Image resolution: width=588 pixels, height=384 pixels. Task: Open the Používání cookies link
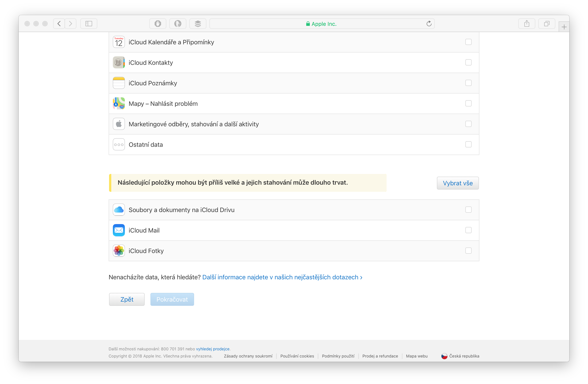click(x=297, y=356)
